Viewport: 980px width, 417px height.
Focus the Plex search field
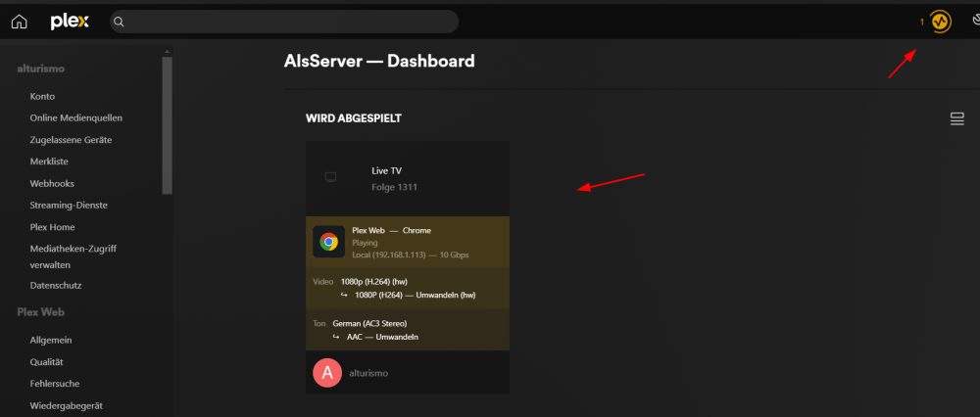[284, 22]
